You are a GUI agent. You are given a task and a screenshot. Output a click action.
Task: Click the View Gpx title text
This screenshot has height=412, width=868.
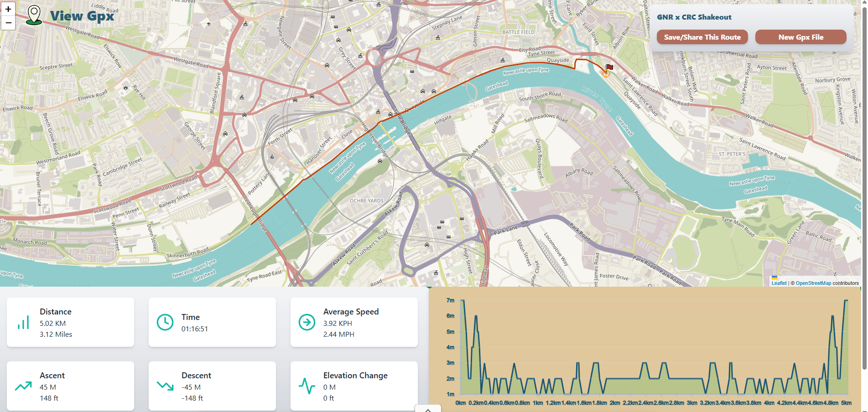(82, 16)
